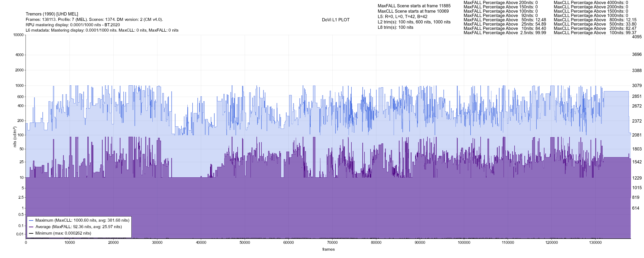Select the Average MaxFALL legend entry text

point(79,227)
